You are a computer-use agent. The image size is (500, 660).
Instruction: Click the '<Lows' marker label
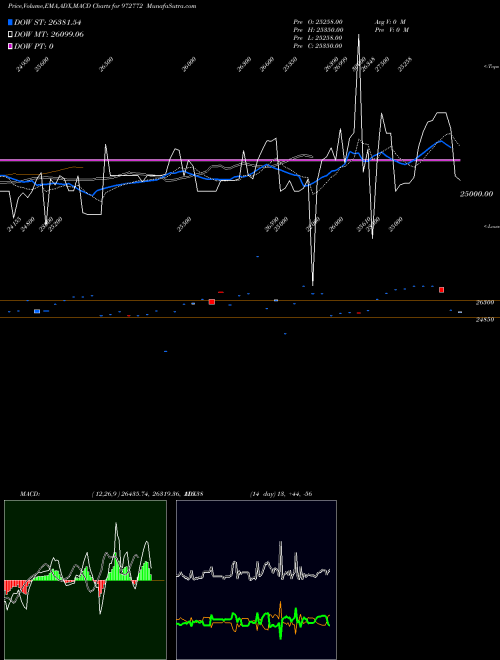pyautogui.click(x=491, y=226)
